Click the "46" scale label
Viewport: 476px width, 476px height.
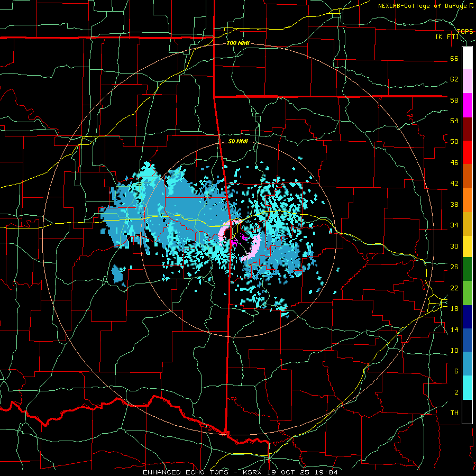[x=454, y=163]
